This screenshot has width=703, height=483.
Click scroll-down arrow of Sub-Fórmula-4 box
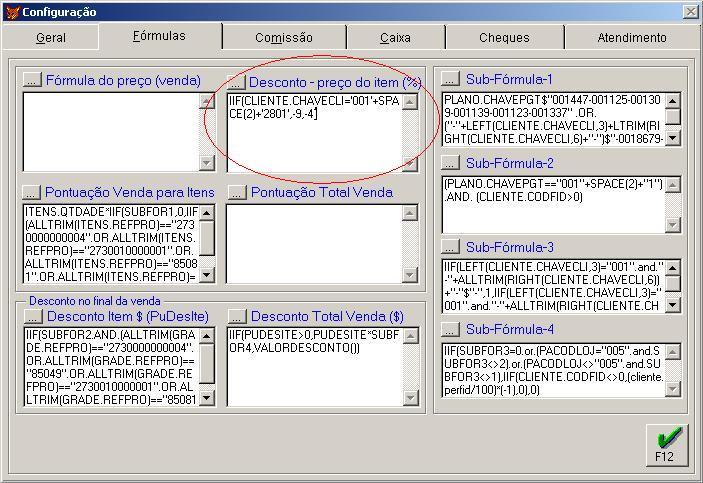(673, 389)
